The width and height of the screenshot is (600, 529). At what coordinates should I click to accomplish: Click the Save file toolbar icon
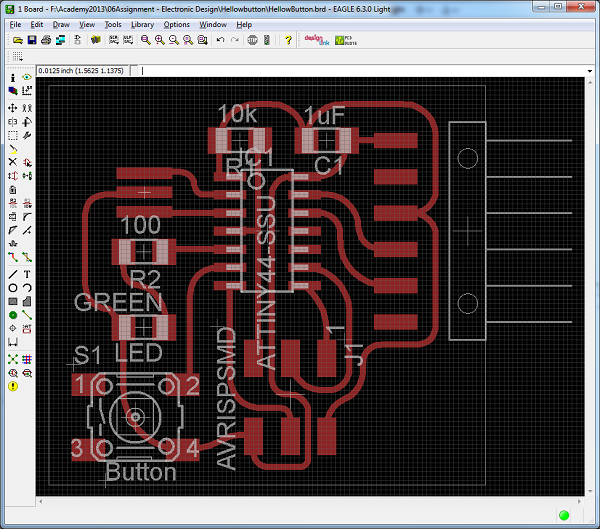coord(32,40)
